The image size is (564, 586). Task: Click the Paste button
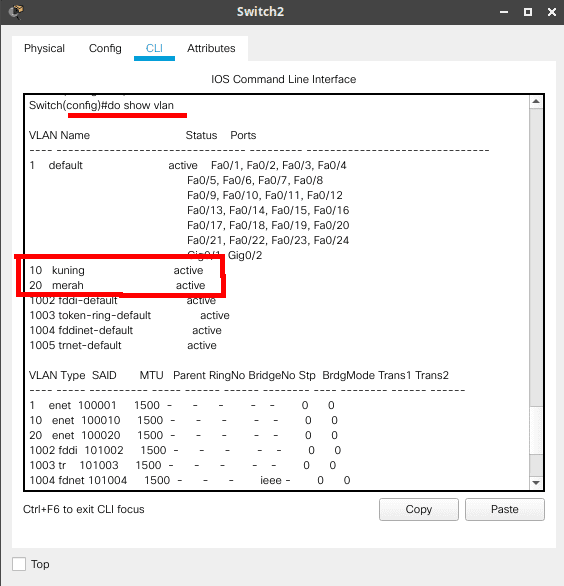tap(505, 509)
